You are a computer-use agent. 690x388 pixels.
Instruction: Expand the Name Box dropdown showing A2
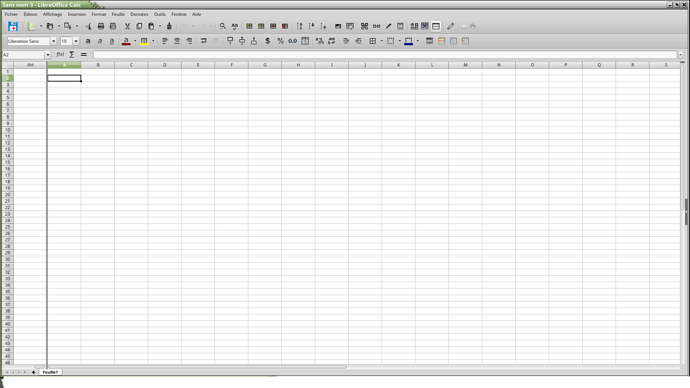[x=48, y=55]
